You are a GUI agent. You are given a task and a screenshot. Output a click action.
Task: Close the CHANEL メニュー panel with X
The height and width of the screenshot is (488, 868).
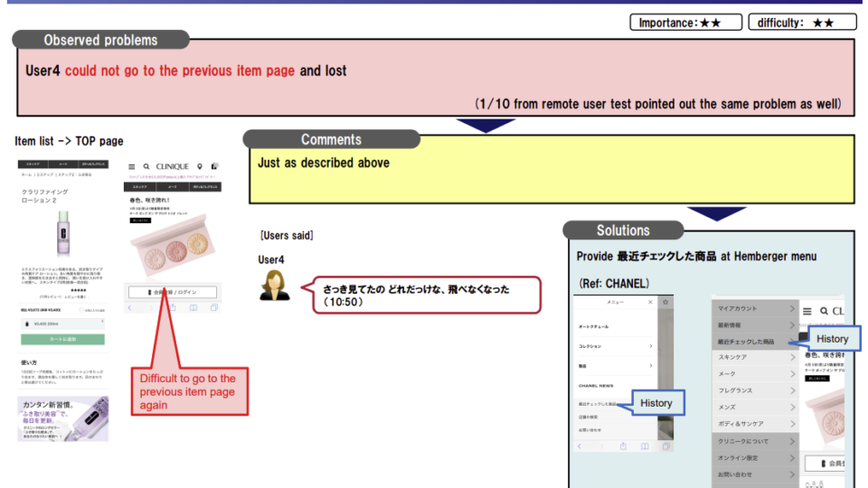(x=650, y=302)
